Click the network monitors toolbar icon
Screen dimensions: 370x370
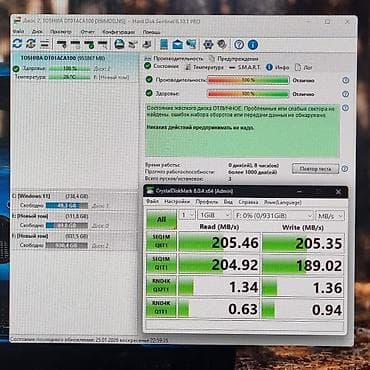point(191,44)
